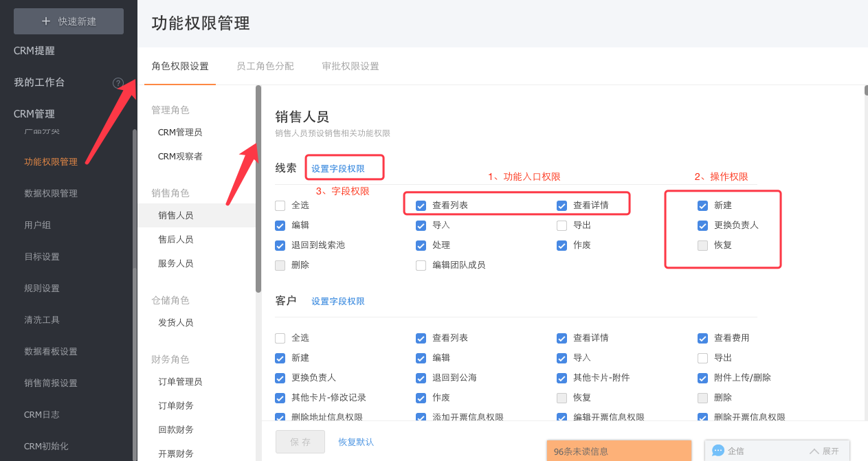Click the help question mark beside 我的工作台
Screen dimensions: 868x461
(x=118, y=82)
